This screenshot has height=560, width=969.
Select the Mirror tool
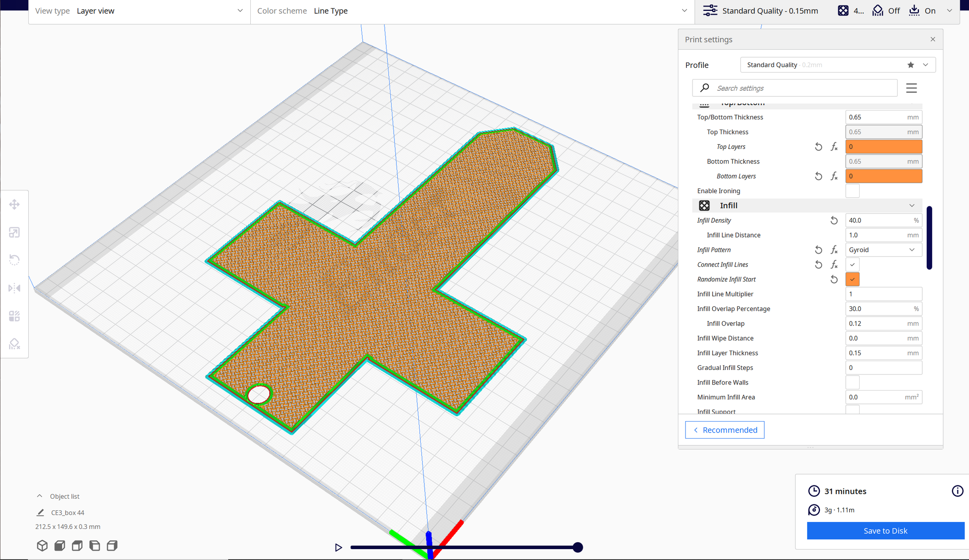14,288
